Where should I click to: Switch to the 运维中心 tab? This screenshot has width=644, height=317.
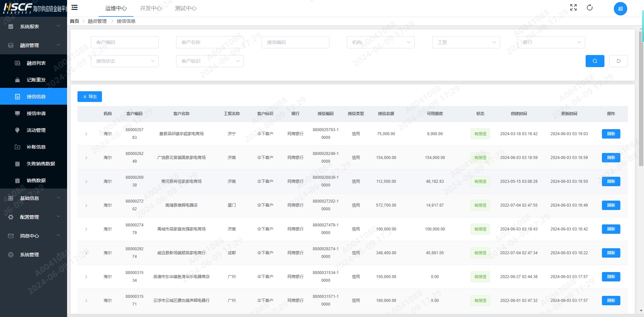point(116,8)
